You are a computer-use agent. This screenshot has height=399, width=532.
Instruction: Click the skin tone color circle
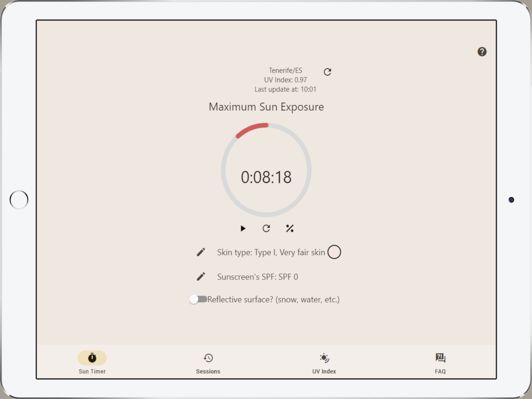[x=334, y=252]
